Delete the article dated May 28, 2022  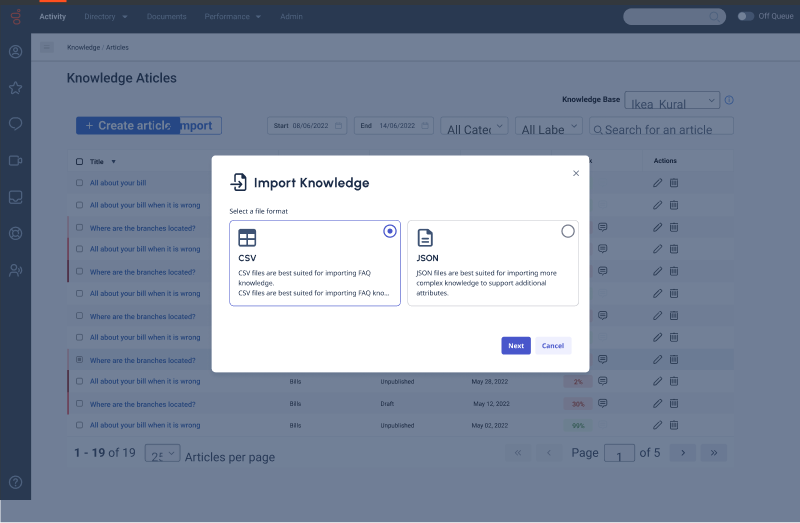pyautogui.click(x=674, y=381)
